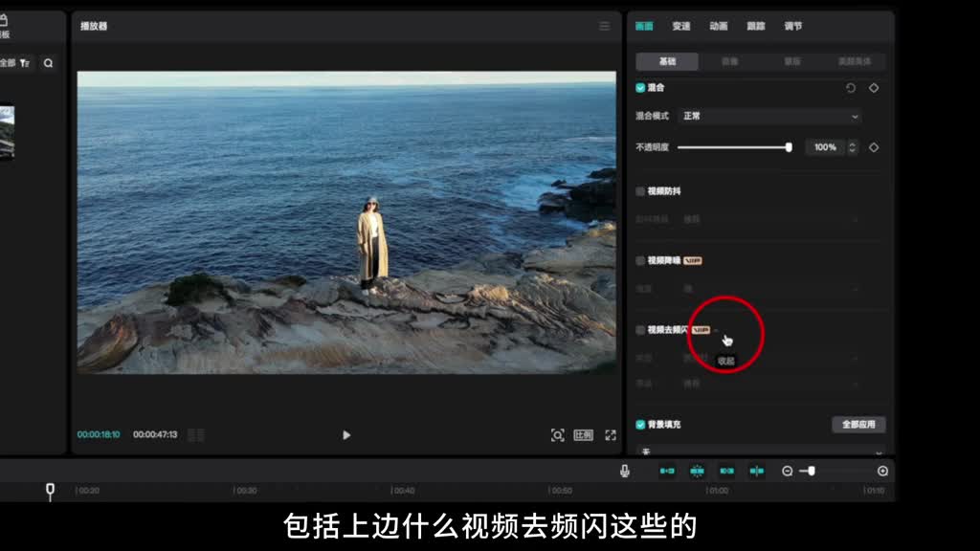Viewport: 980px width, 551px height.
Task: Switch to the 变速 tab
Action: click(681, 26)
